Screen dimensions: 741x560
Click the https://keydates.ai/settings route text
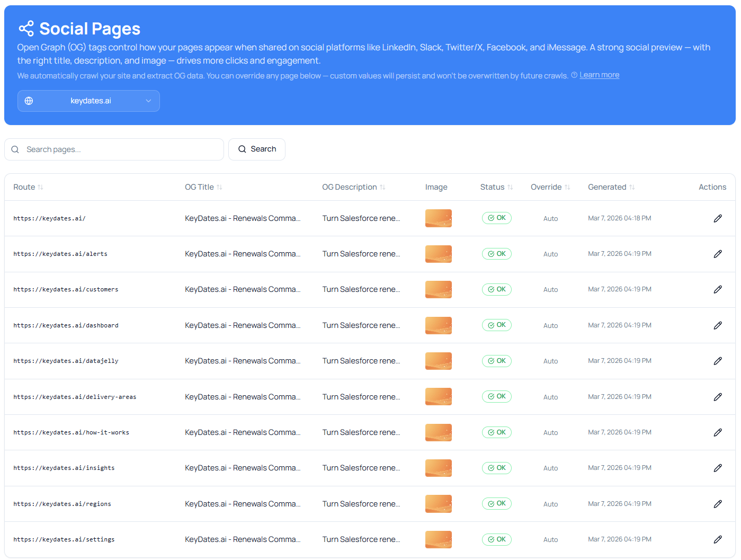coord(64,539)
